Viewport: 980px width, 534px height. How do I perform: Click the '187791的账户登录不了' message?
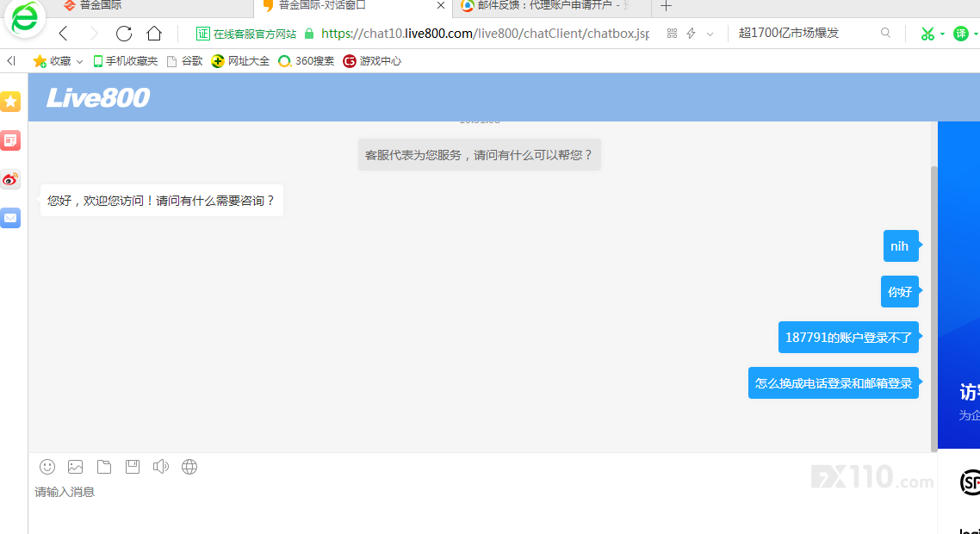pyautogui.click(x=848, y=337)
